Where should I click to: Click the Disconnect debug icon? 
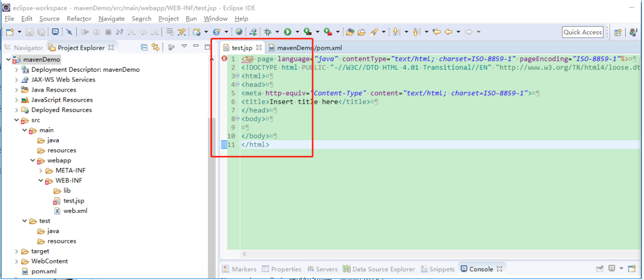pos(119,32)
